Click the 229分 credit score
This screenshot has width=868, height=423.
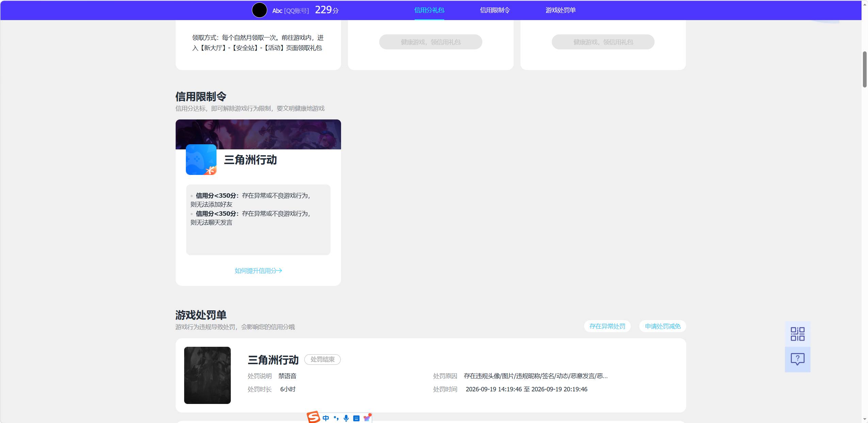(327, 10)
